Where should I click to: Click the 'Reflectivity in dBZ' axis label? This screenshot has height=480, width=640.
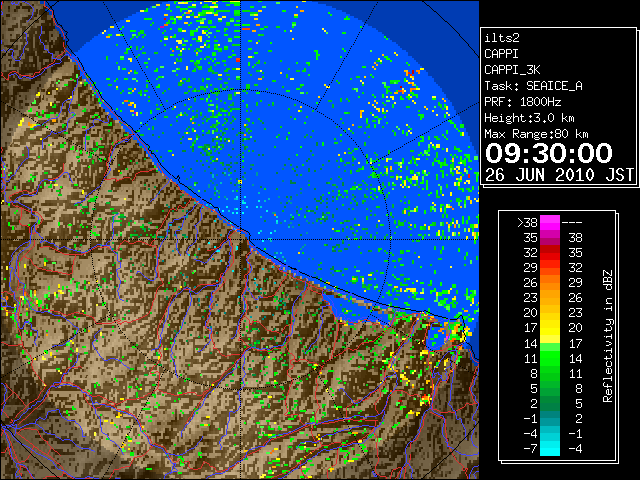pos(607,336)
